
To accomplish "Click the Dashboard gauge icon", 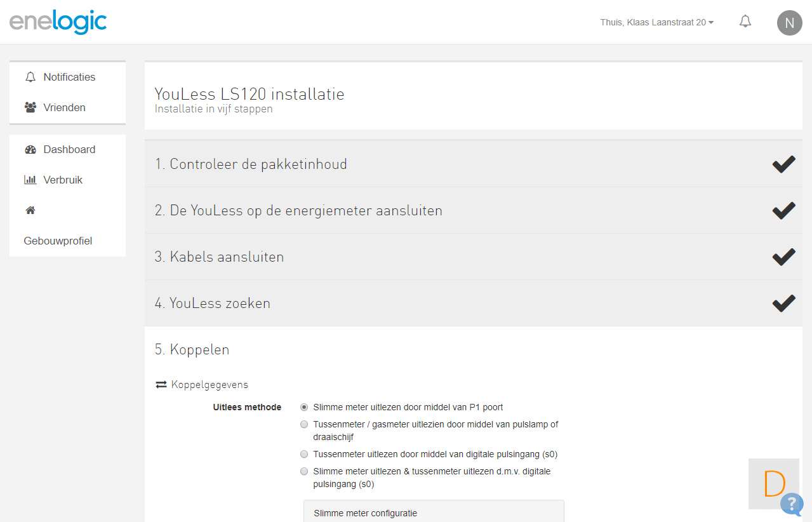I will point(30,150).
